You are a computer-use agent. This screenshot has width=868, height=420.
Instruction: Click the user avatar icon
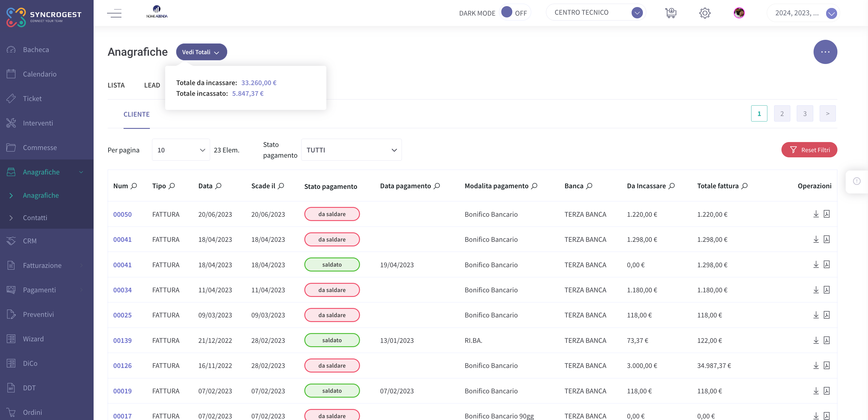point(739,13)
